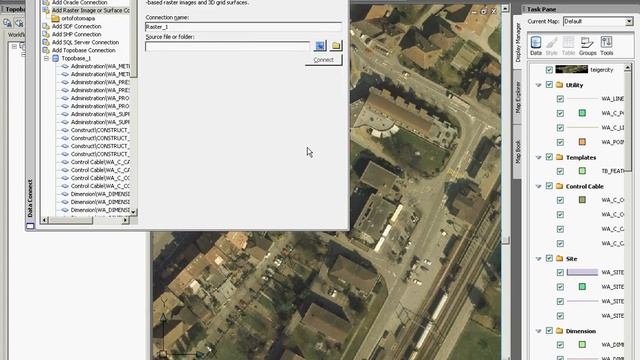Screen dimensions: 640x360
Task: Switch to the Display Manager tab
Action: pos(518,42)
